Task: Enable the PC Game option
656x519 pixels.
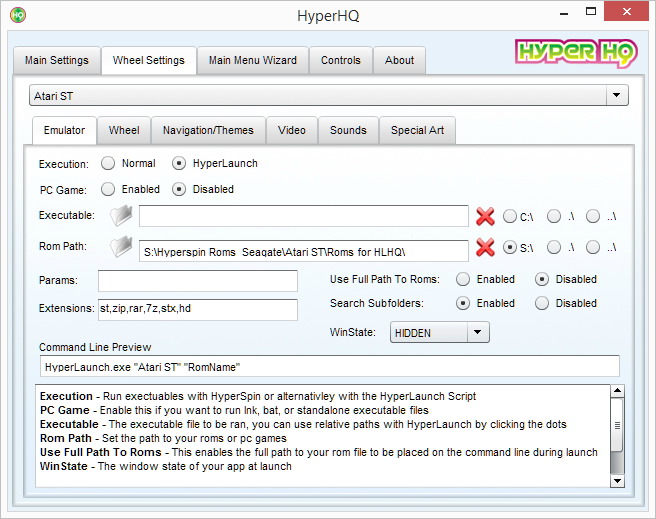Action: click(x=108, y=189)
